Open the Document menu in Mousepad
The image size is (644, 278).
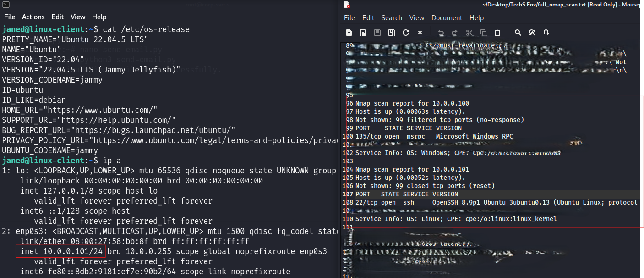[447, 18]
